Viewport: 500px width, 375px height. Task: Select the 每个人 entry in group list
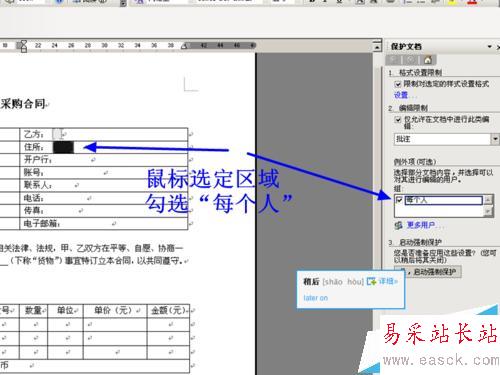tap(443, 200)
